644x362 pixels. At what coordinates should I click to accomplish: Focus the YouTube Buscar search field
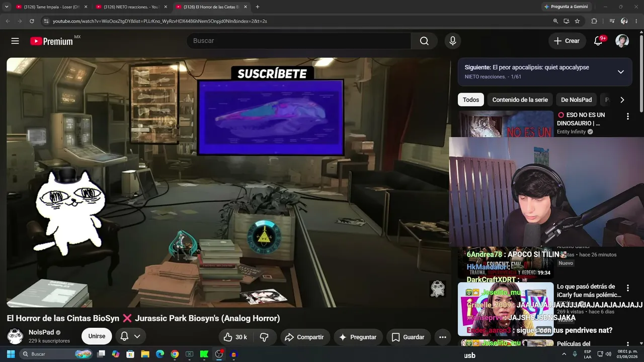pos(299,41)
